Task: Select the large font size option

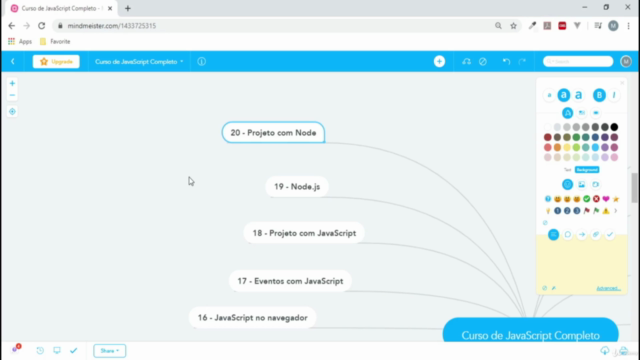Action: (x=578, y=95)
